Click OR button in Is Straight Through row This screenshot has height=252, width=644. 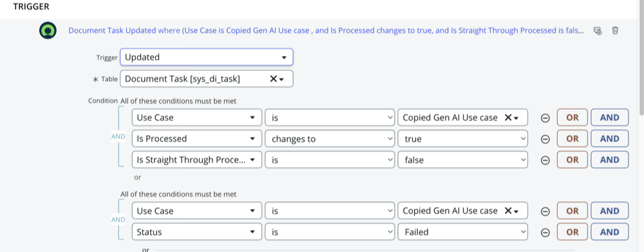click(572, 160)
